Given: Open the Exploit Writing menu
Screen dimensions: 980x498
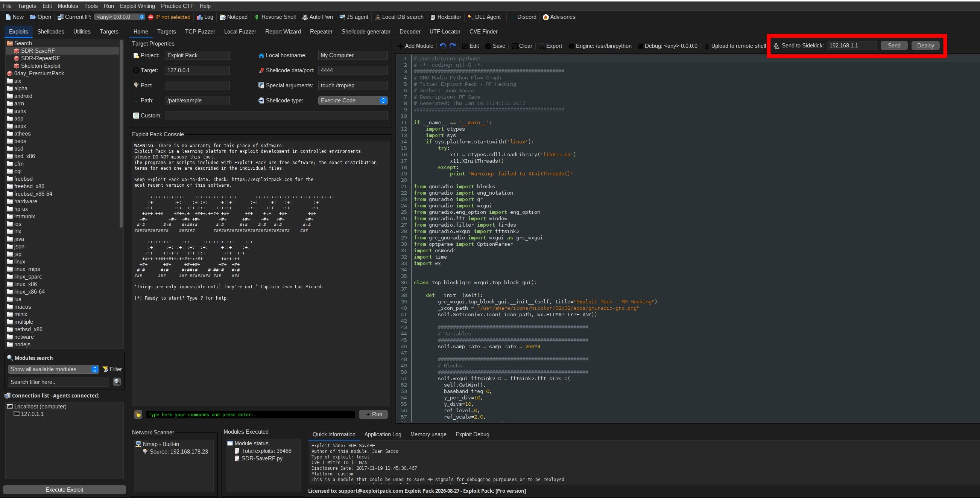Looking at the screenshot, I should tap(137, 6).
